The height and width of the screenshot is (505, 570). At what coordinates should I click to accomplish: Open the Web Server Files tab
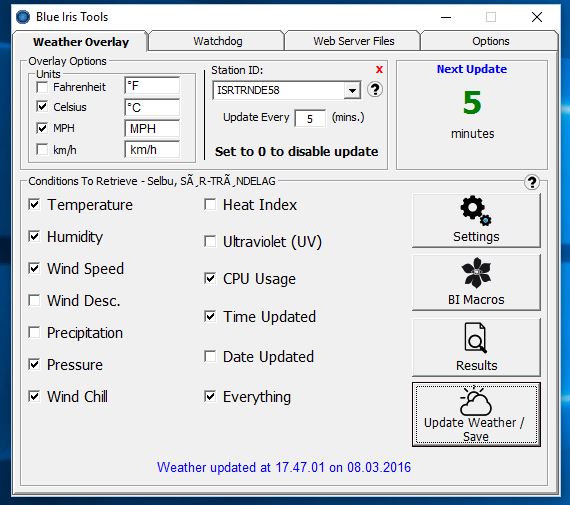click(353, 41)
